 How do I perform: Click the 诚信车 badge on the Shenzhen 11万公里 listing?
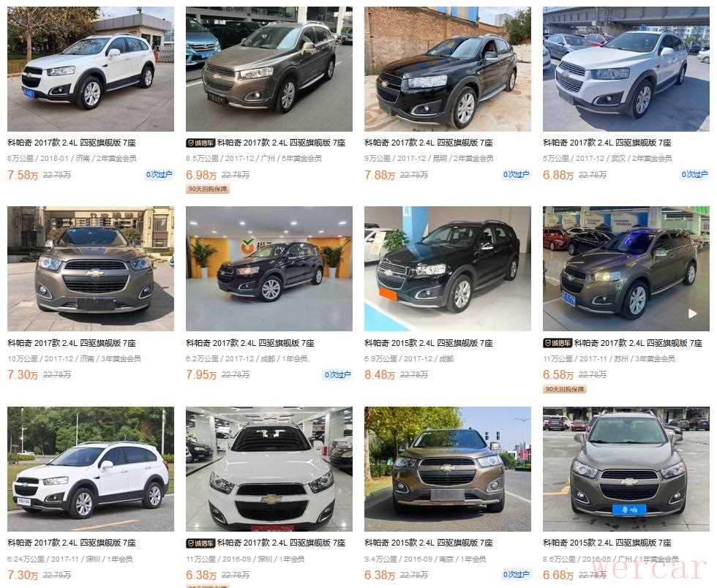pos(200,543)
